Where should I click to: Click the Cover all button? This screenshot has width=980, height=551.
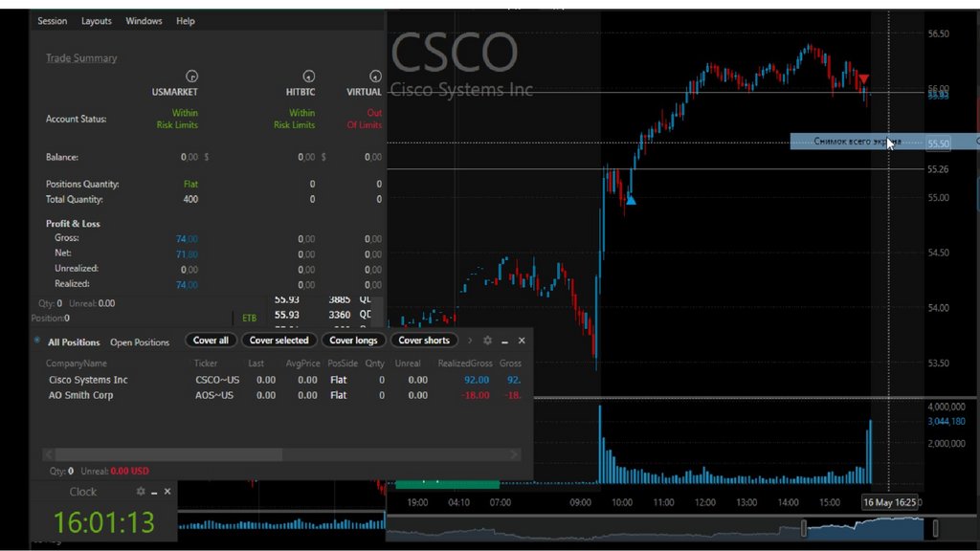click(x=211, y=341)
